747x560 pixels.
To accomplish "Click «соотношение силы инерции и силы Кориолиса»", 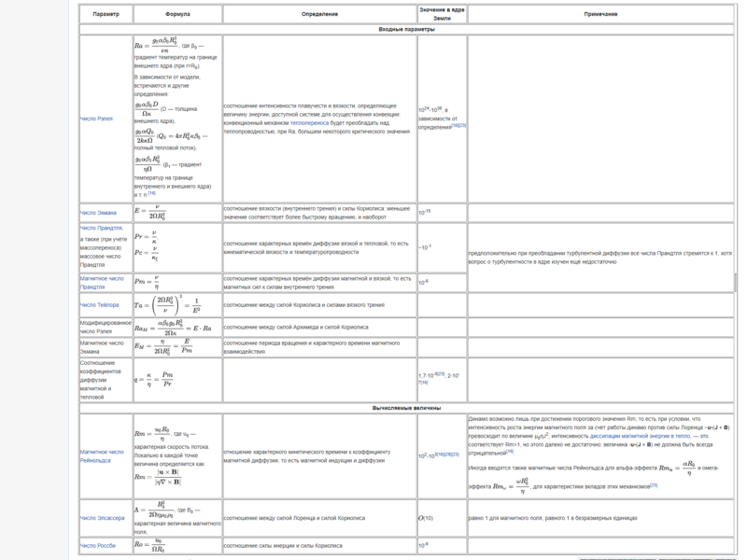I will [x=283, y=546].
